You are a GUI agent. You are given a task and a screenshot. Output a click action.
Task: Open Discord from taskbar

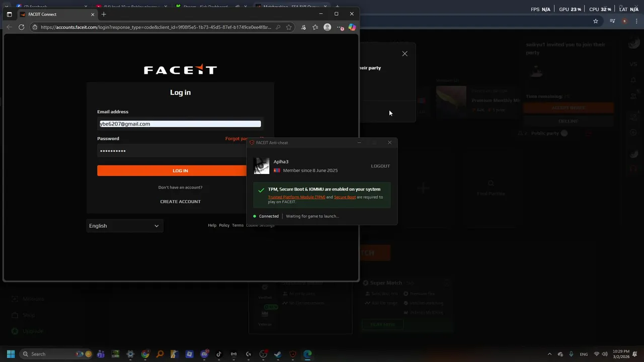(x=204, y=354)
